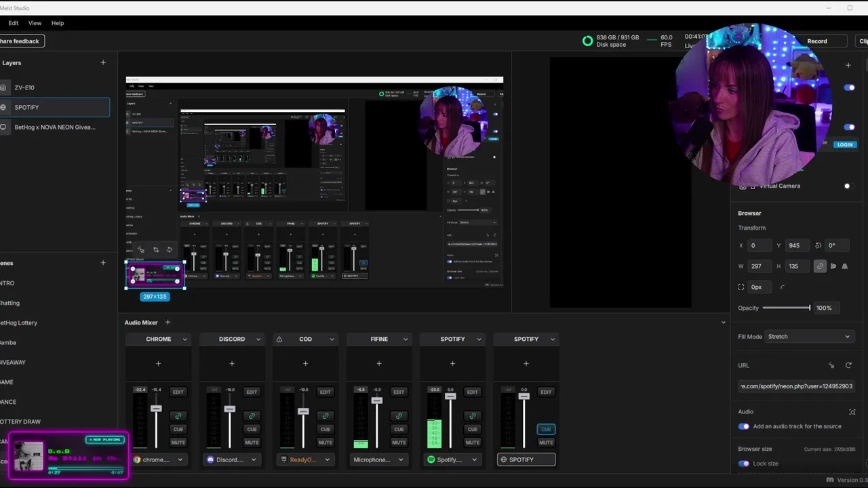Image resolution: width=868 pixels, height=488 pixels.
Task: Mute the DISCORD channel
Action: (x=252, y=442)
